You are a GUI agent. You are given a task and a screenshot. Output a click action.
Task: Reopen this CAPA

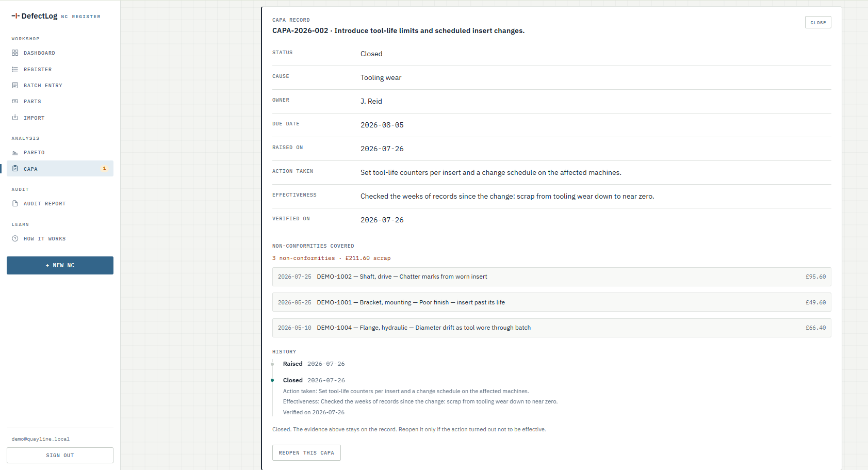pos(306,452)
